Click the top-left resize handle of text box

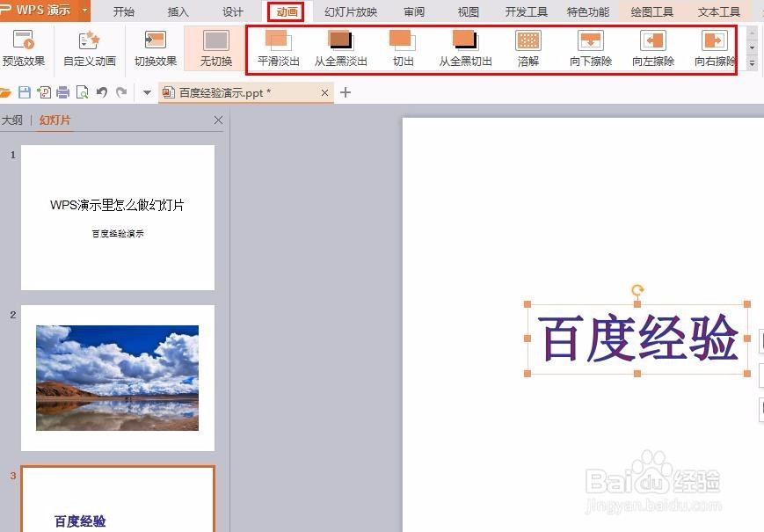coord(528,304)
